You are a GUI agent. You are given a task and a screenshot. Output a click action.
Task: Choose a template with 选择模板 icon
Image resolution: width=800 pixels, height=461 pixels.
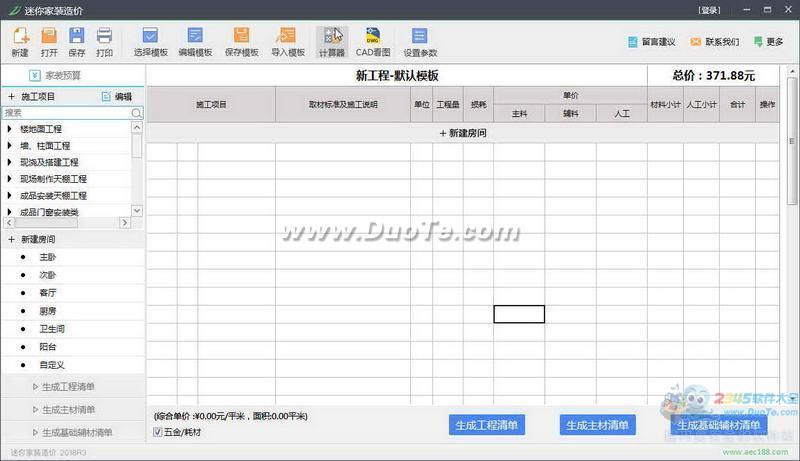pos(150,40)
